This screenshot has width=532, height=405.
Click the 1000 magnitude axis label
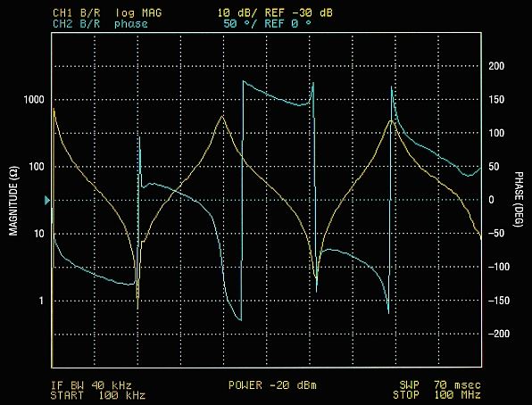(34, 100)
